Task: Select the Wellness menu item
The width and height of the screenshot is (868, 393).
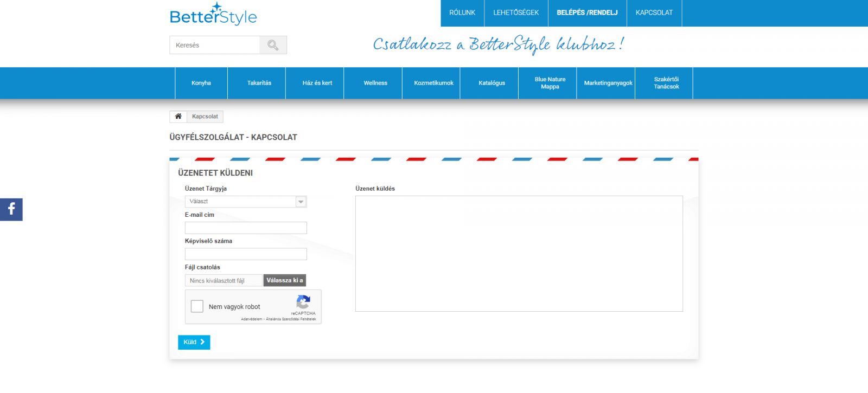Action: click(x=375, y=83)
